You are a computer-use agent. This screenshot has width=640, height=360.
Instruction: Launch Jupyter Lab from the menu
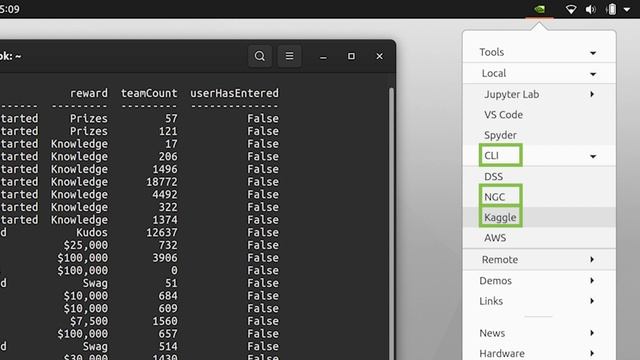coord(539,94)
